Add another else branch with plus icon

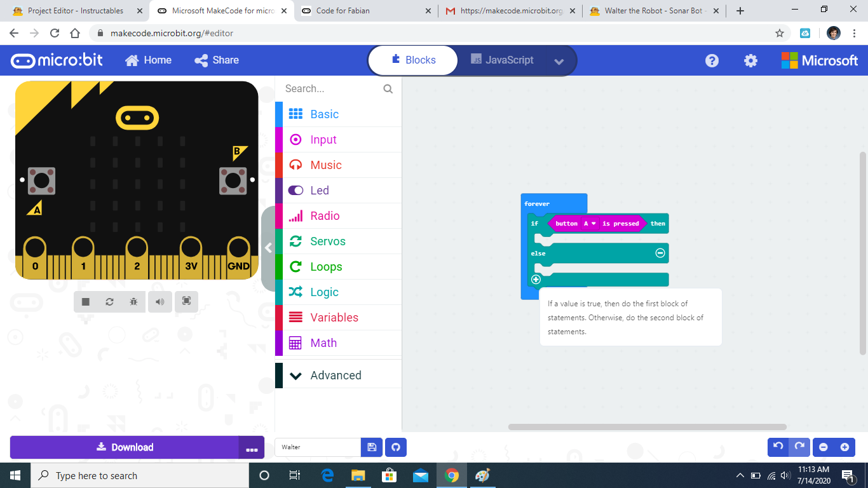(536, 279)
